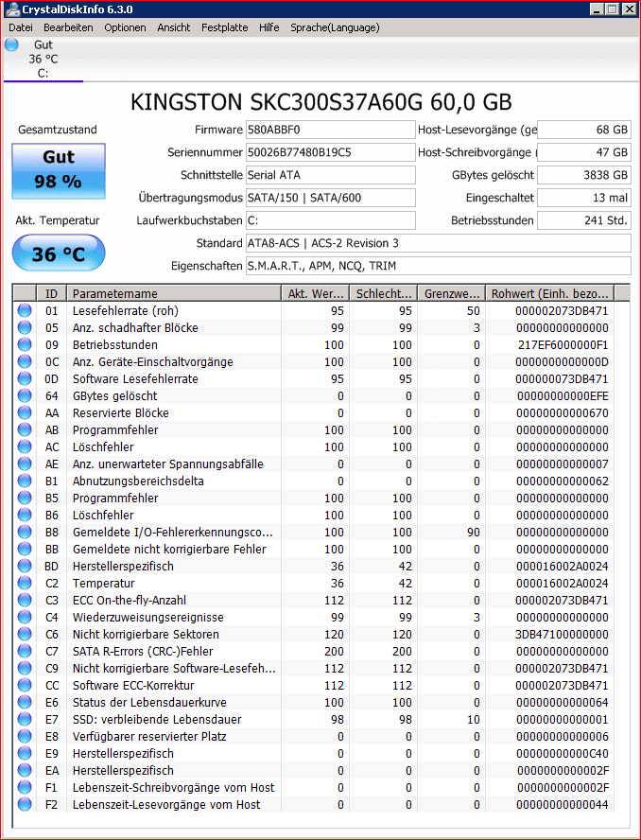Click the 36 °C temperature button
The image size is (641, 840).
click(59, 254)
